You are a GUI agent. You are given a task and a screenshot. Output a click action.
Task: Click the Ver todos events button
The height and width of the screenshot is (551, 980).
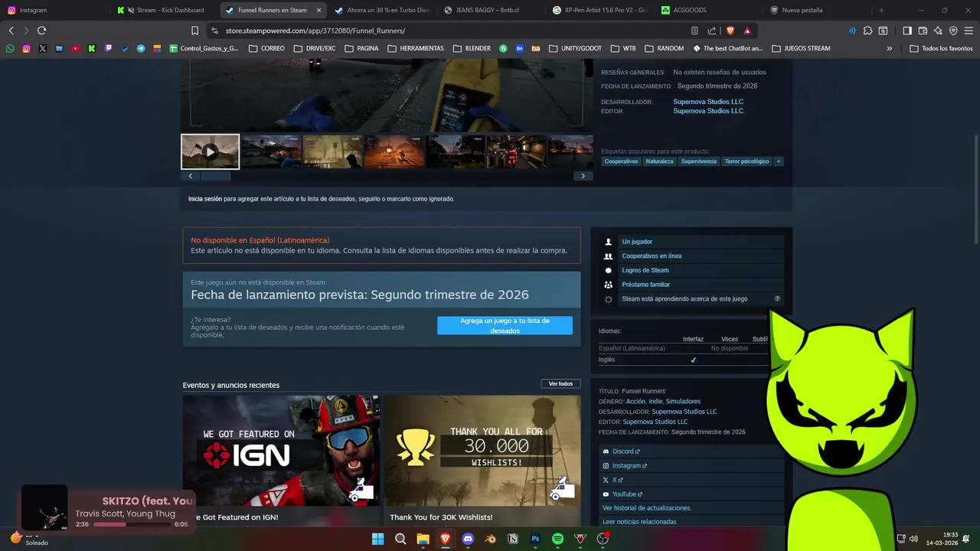pos(560,383)
